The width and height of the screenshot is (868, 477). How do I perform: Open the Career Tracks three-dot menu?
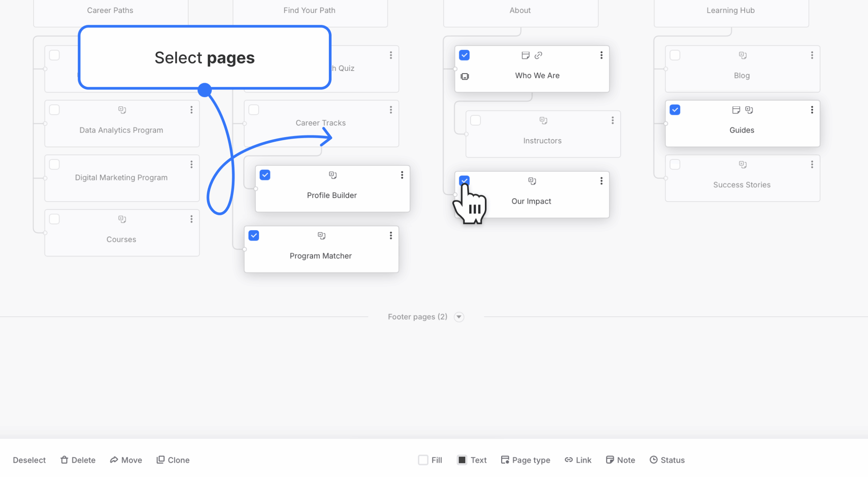click(391, 110)
